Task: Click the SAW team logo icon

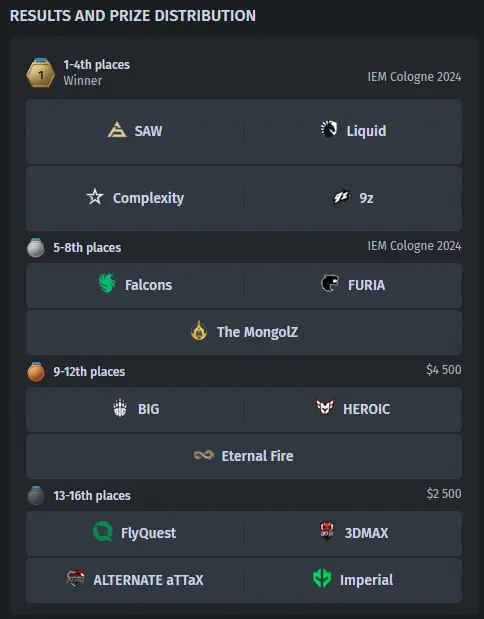Action: [117, 130]
